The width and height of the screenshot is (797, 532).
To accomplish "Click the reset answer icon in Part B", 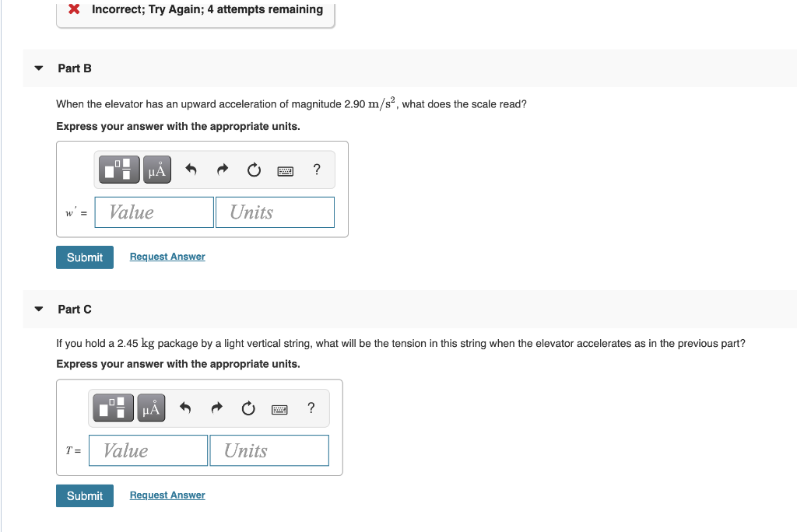I will point(254,170).
